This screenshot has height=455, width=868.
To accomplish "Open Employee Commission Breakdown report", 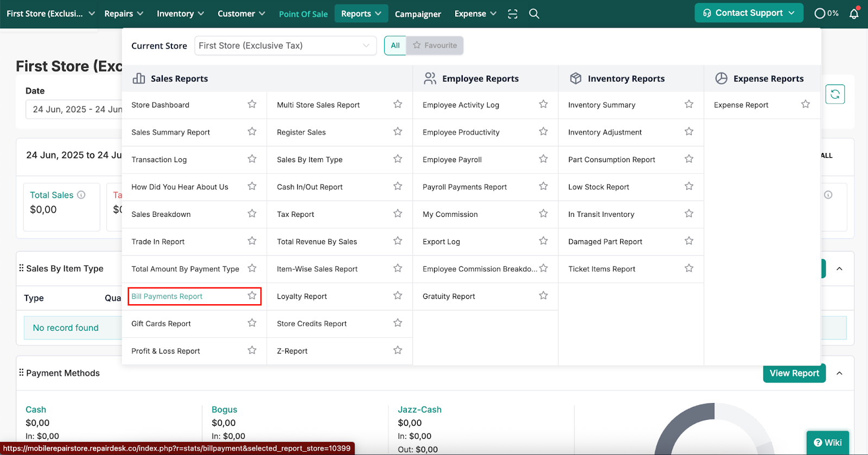I will 480,269.
